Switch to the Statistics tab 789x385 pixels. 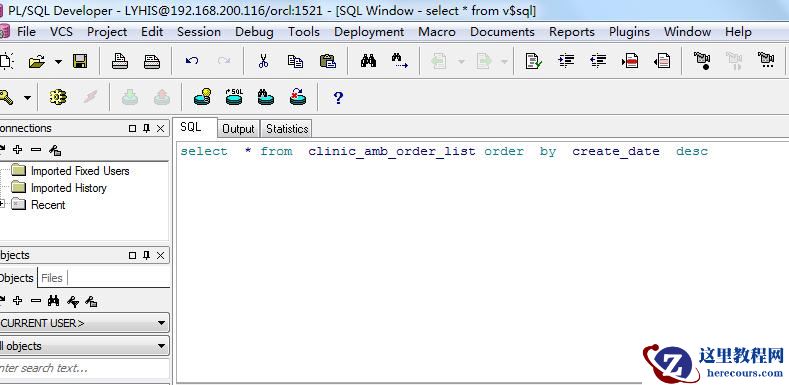coord(287,129)
